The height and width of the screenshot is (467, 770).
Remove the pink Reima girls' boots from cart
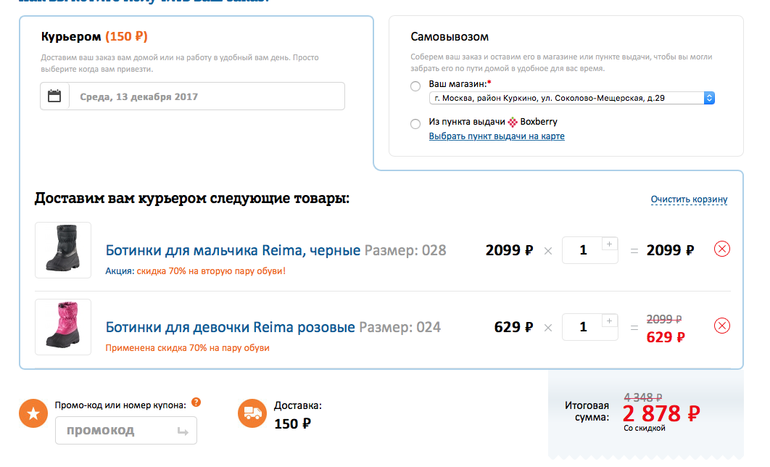[722, 326]
